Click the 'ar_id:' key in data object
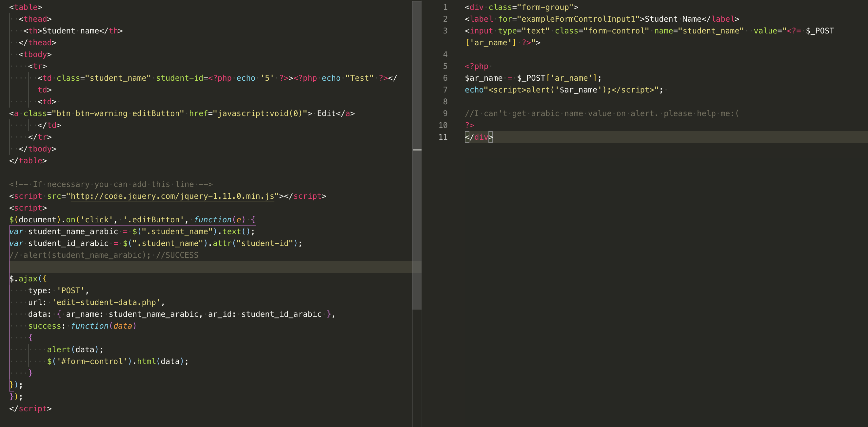Viewport: 868px width, 427px height. click(x=222, y=314)
